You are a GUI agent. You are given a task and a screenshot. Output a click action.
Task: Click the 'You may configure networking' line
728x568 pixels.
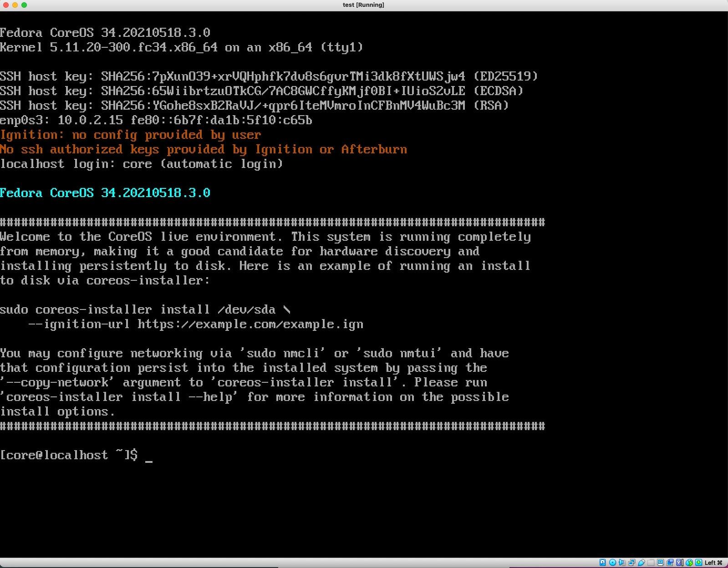pyautogui.click(x=255, y=353)
